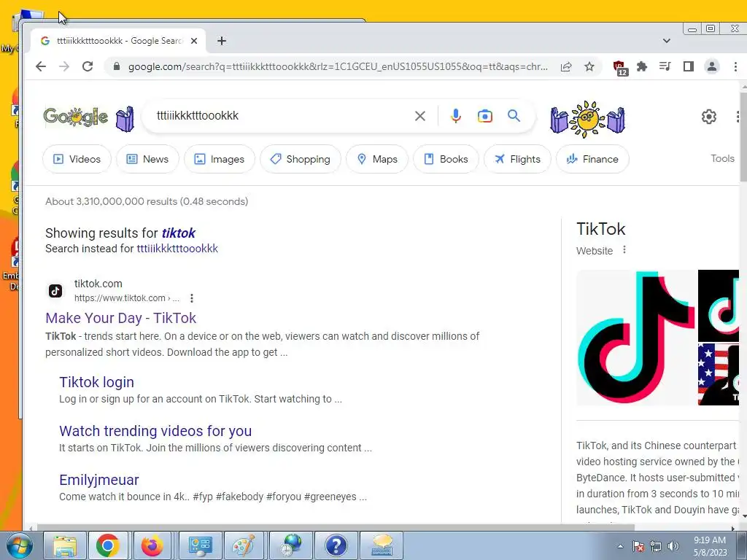
Task: Open the Chrome three-dot menu
Action: click(x=735, y=66)
